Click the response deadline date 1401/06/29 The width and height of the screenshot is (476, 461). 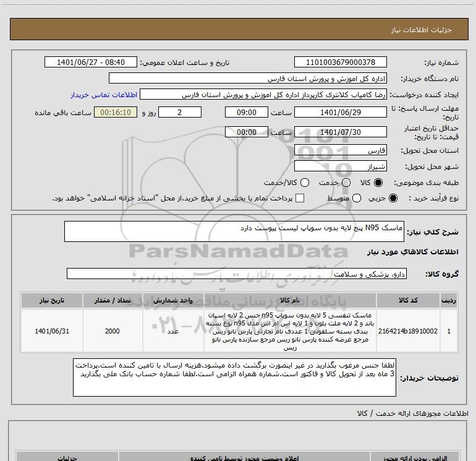pyautogui.click(x=340, y=112)
